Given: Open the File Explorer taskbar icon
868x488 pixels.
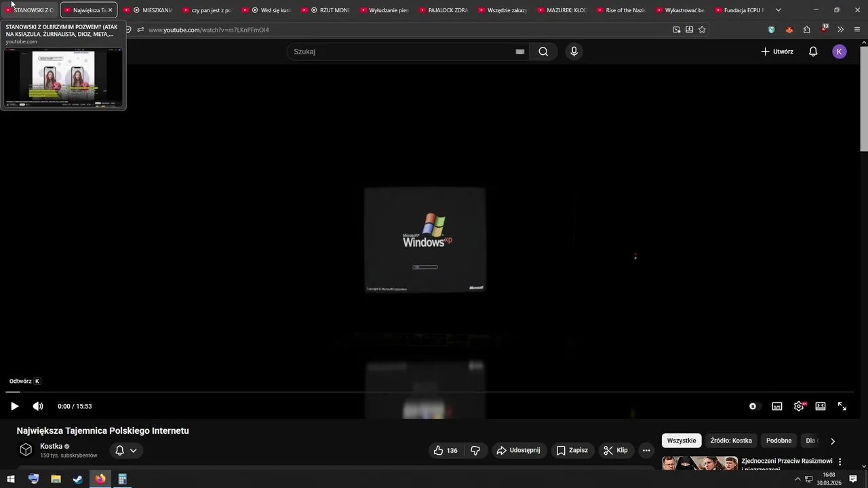Looking at the screenshot, I should coord(56,479).
